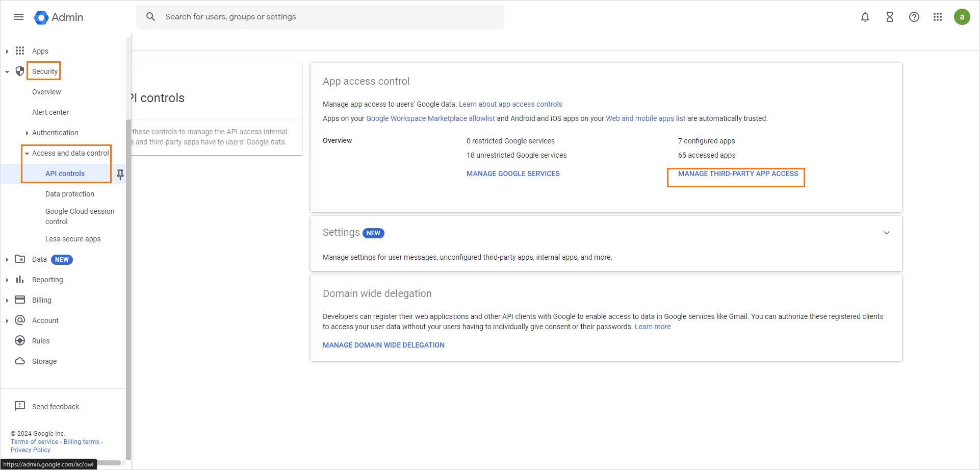The height and width of the screenshot is (470, 980).
Task: Expand the Apps section arrow
Action: pos(7,51)
